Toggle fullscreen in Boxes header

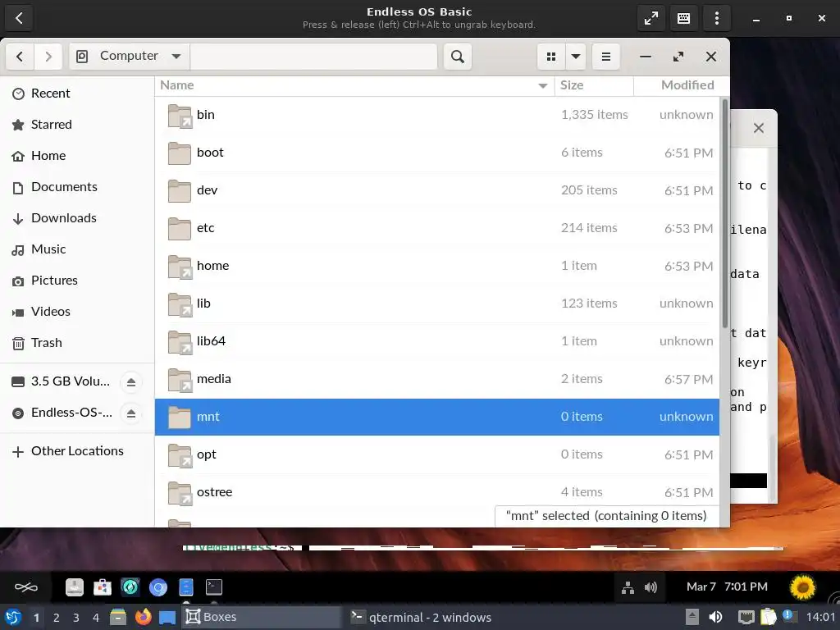pyautogui.click(x=651, y=18)
